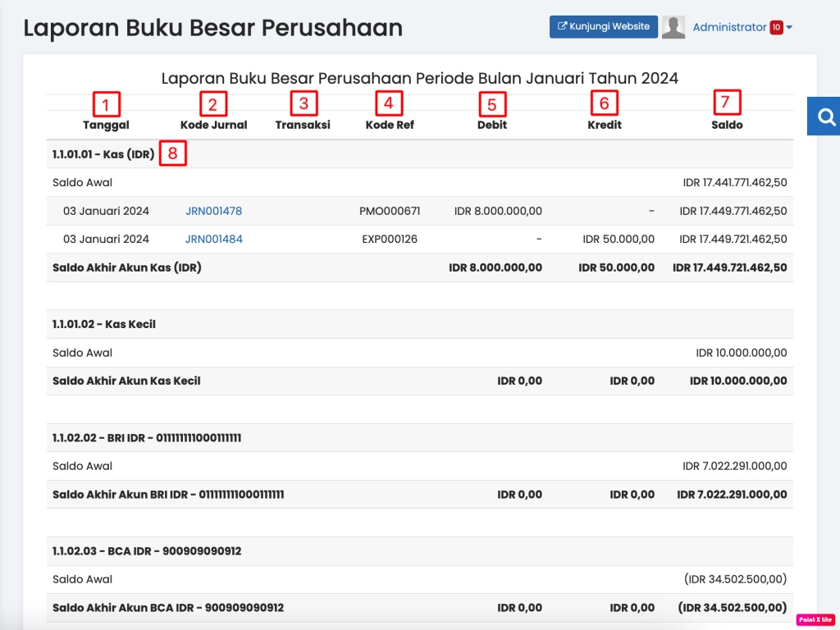The height and width of the screenshot is (630, 840).
Task: Click the Administrator avatar picture
Action: 673,27
